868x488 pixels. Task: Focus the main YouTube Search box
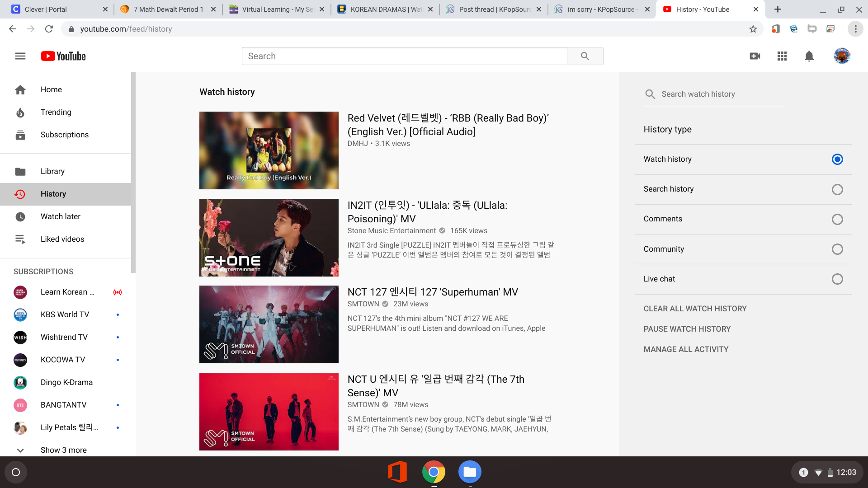tap(405, 56)
